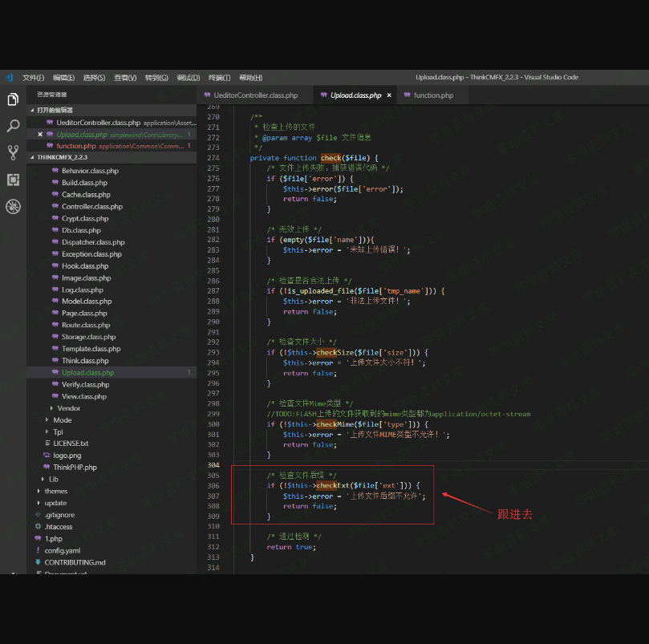Close Upload.class.php in open editors list

40,135
